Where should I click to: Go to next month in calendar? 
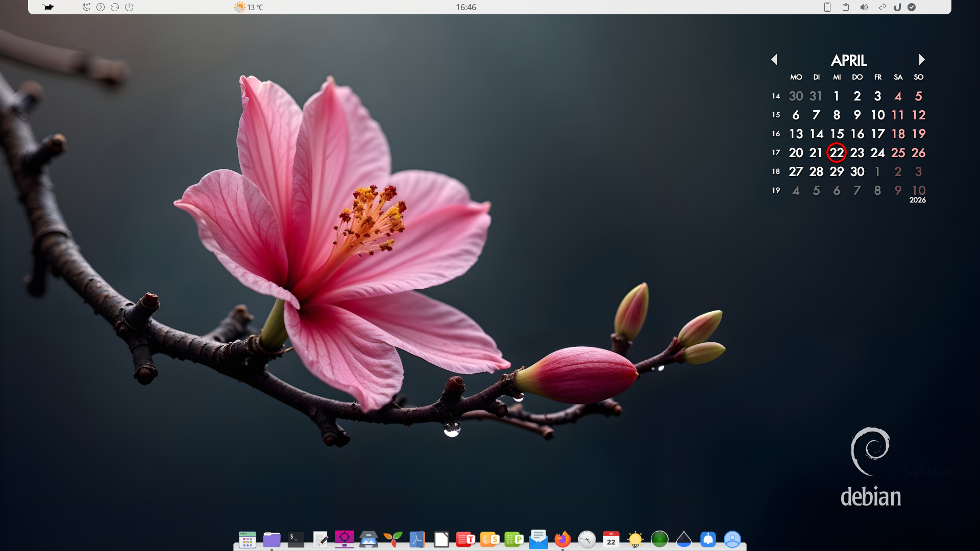coord(921,60)
